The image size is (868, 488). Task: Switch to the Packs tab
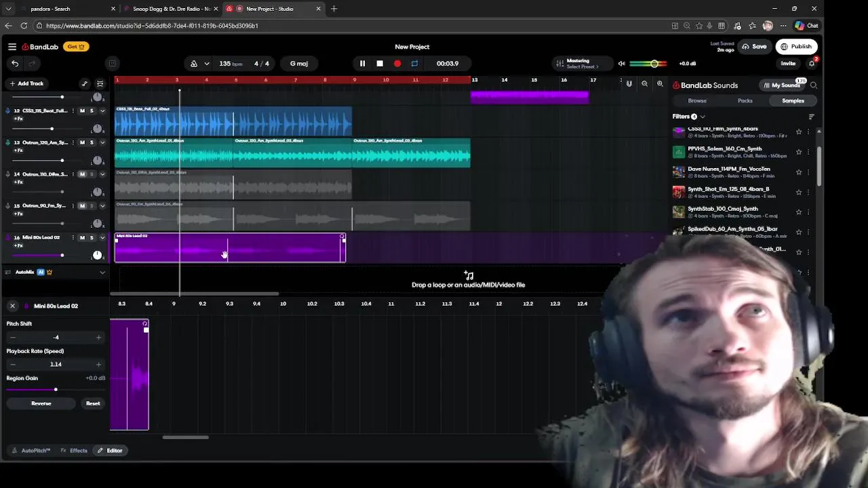point(745,101)
